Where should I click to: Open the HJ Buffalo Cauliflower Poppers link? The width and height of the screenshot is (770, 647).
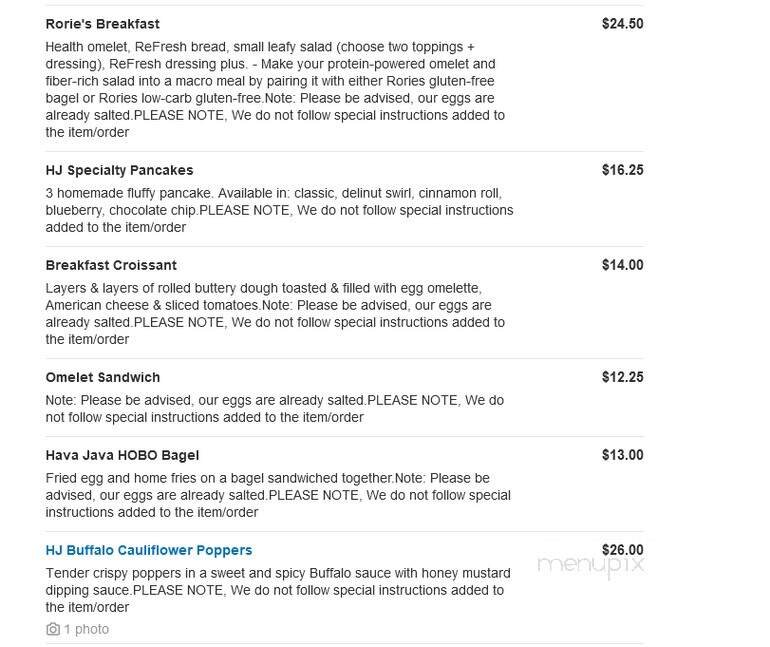coord(149,550)
